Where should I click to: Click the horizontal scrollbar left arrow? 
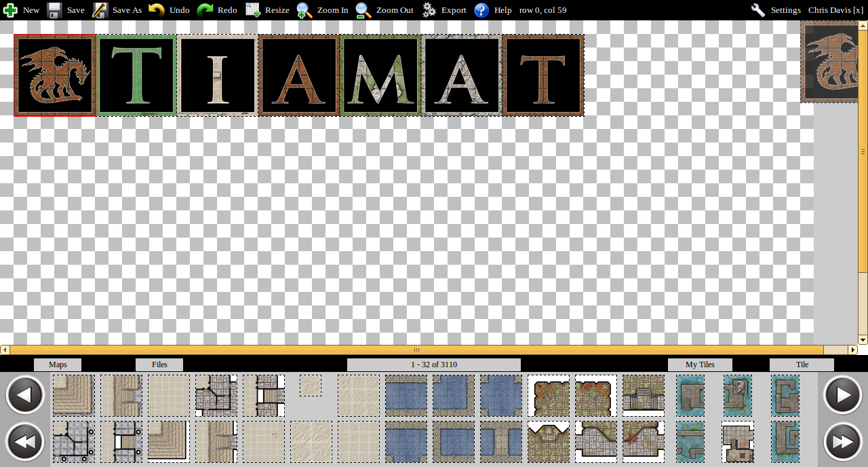[x=5, y=350]
